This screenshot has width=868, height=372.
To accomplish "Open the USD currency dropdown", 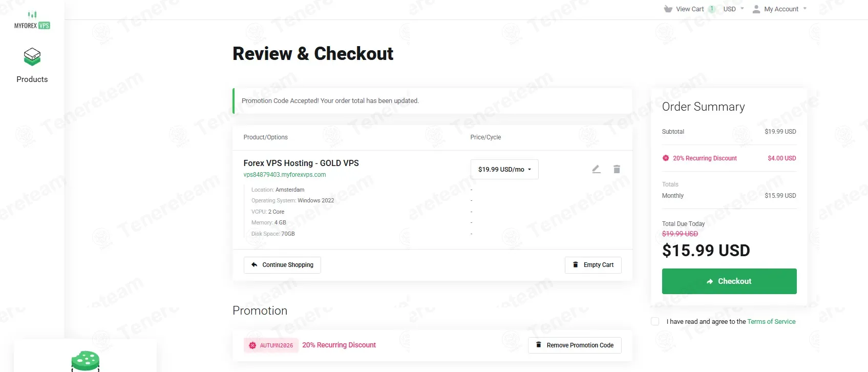I will (733, 9).
